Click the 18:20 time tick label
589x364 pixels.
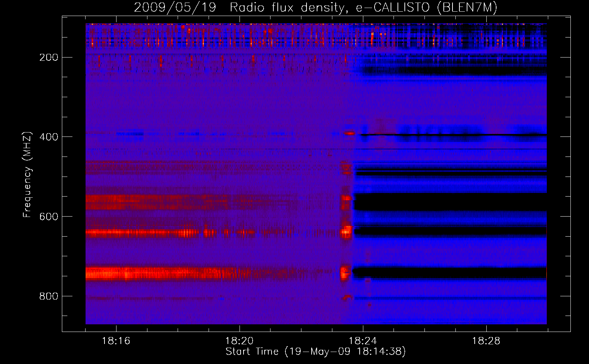pyautogui.click(x=239, y=341)
